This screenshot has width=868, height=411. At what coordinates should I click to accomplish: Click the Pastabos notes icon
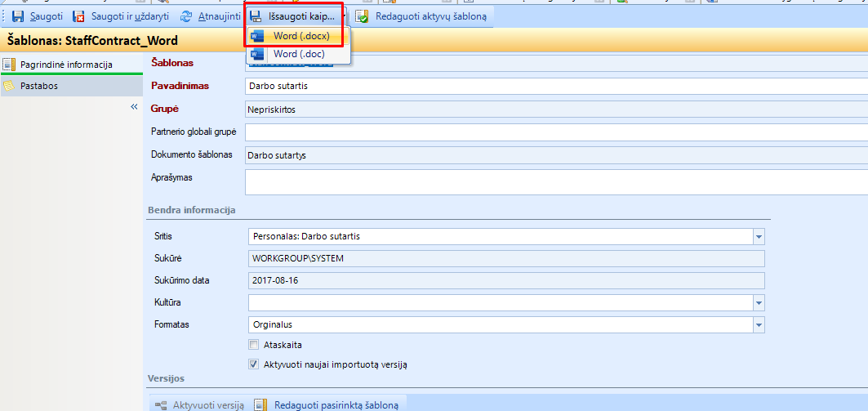point(9,86)
